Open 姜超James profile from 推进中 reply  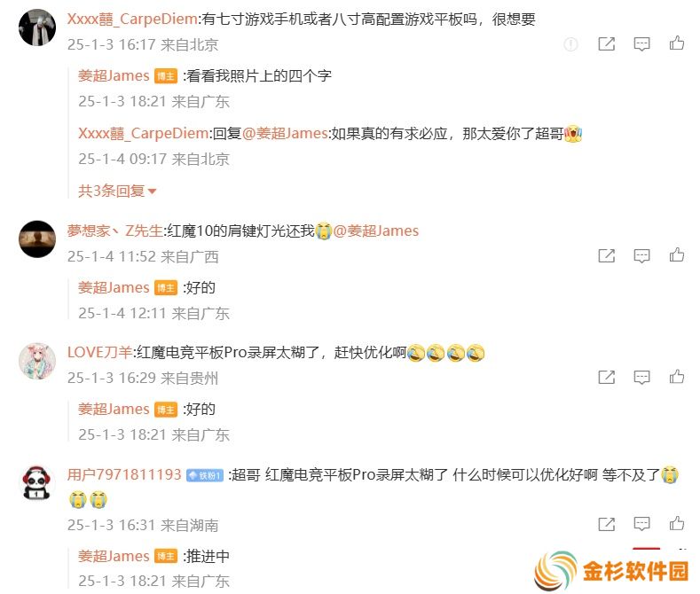click(x=114, y=556)
